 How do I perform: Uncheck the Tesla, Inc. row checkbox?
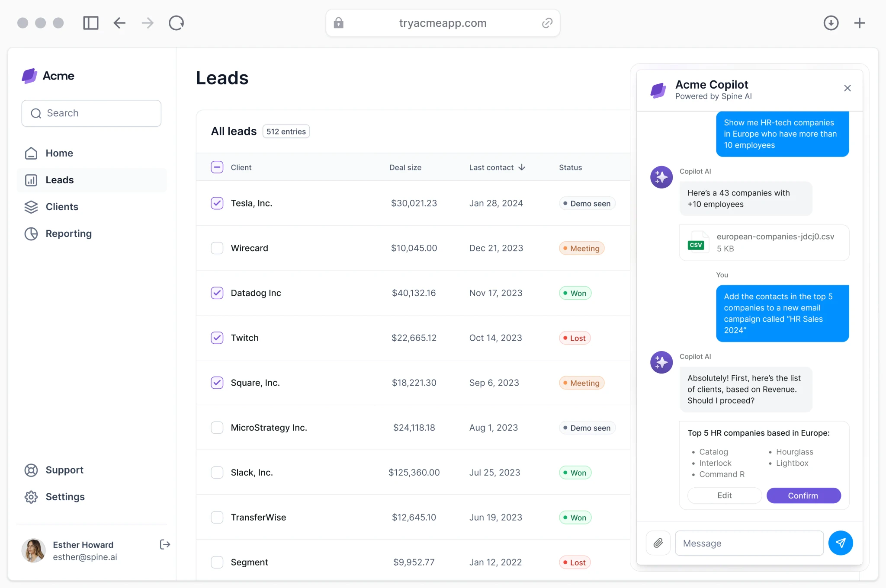[x=217, y=203]
